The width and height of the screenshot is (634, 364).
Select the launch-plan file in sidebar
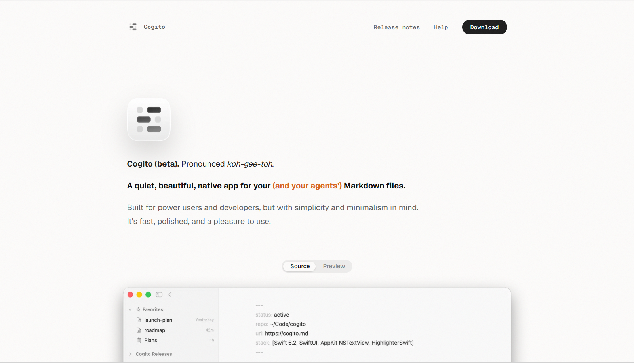coord(171,320)
